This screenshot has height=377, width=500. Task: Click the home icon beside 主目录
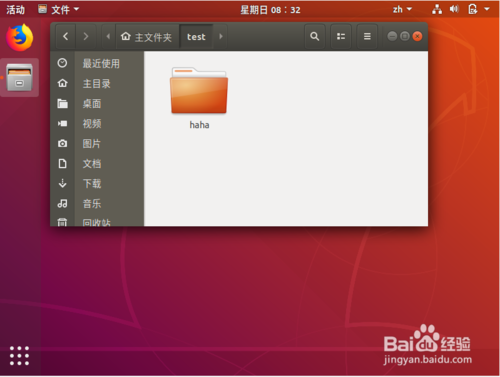pos(62,83)
